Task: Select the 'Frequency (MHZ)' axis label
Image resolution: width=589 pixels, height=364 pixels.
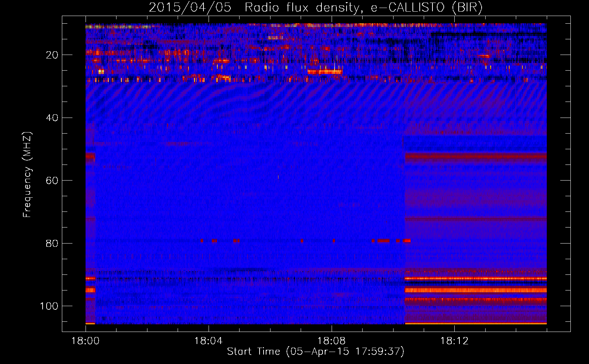Action: (x=27, y=175)
